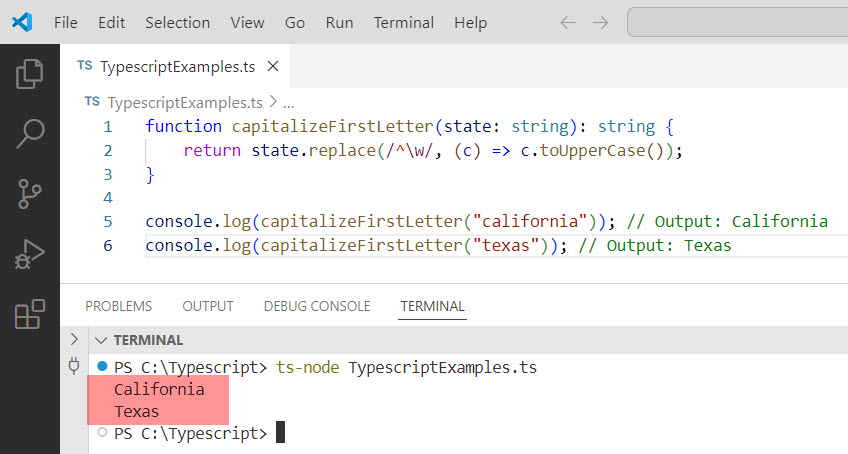Click line number 1 in the gutter
Image resolution: width=848 pixels, height=454 pixels.
(x=108, y=127)
